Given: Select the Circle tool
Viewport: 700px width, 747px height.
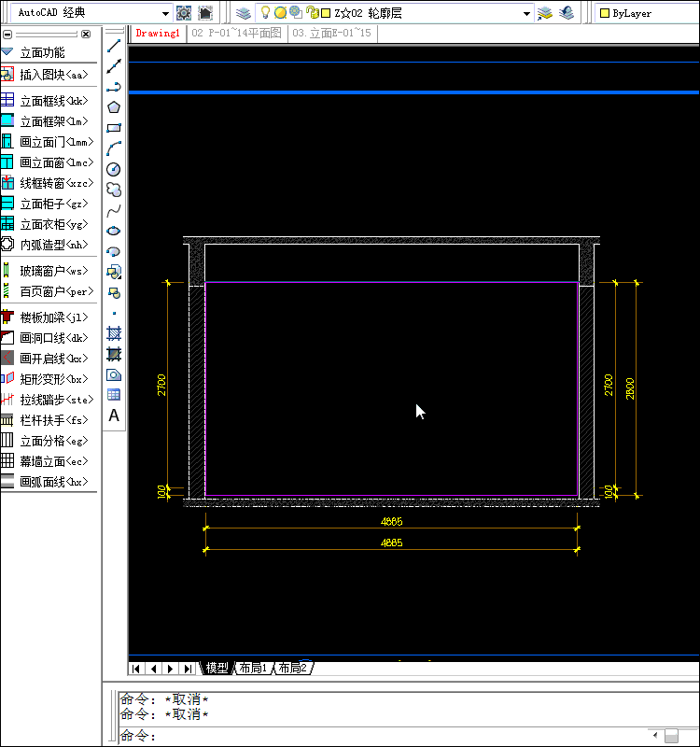Looking at the screenshot, I should click(x=114, y=169).
